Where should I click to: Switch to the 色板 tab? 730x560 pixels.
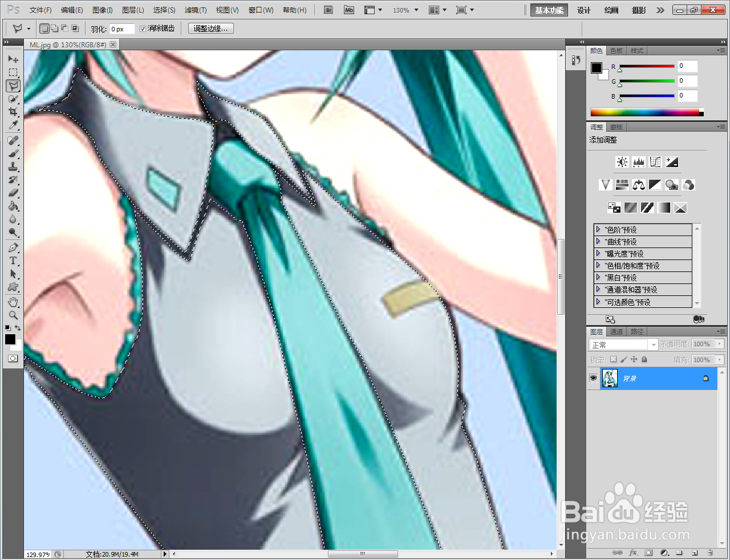pyautogui.click(x=617, y=51)
